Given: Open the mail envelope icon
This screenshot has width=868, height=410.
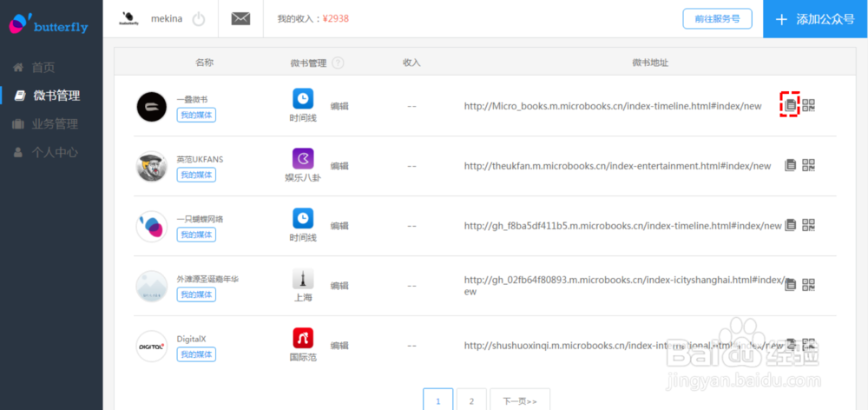Looking at the screenshot, I should 240,19.
